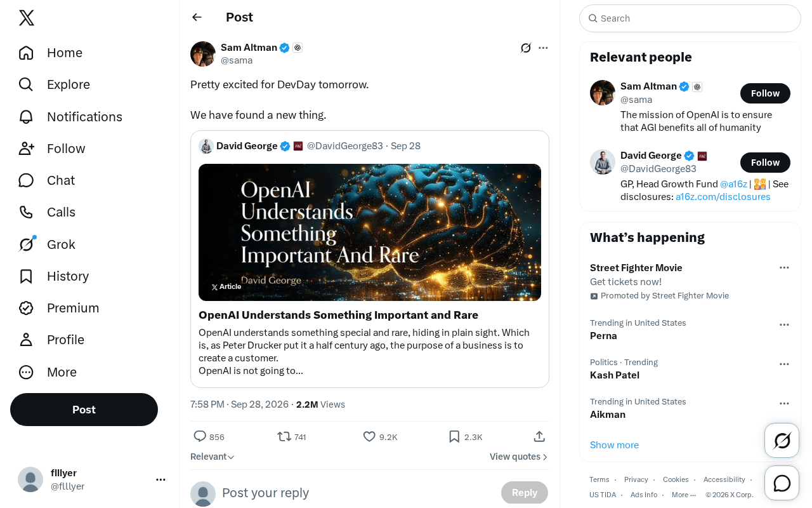The width and height of the screenshot is (812, 508).
Task: Open the post's three-dot more menu
Action: 543,48
